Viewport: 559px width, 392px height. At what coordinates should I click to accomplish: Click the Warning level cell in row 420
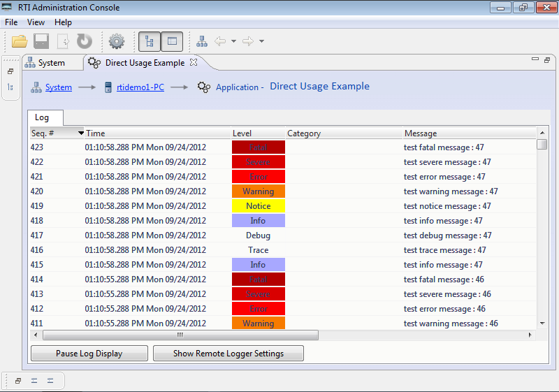(258, 191)
